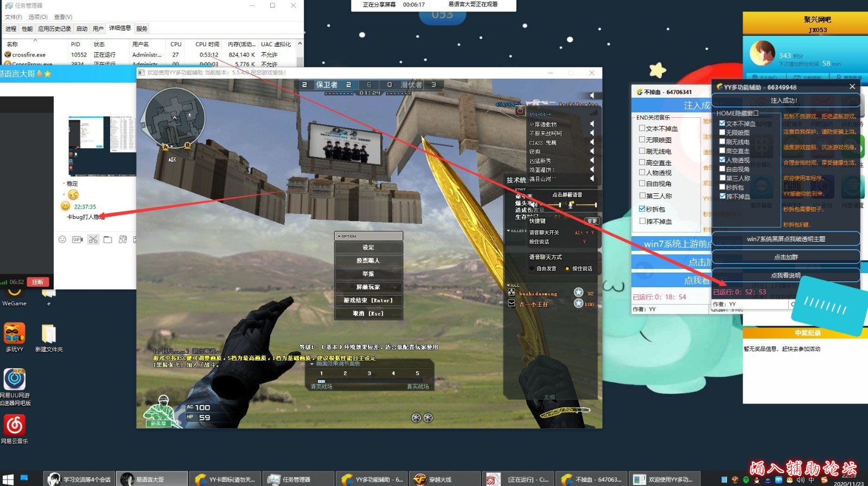
Task: Click the Windows Start button
Action: (8, 478)
